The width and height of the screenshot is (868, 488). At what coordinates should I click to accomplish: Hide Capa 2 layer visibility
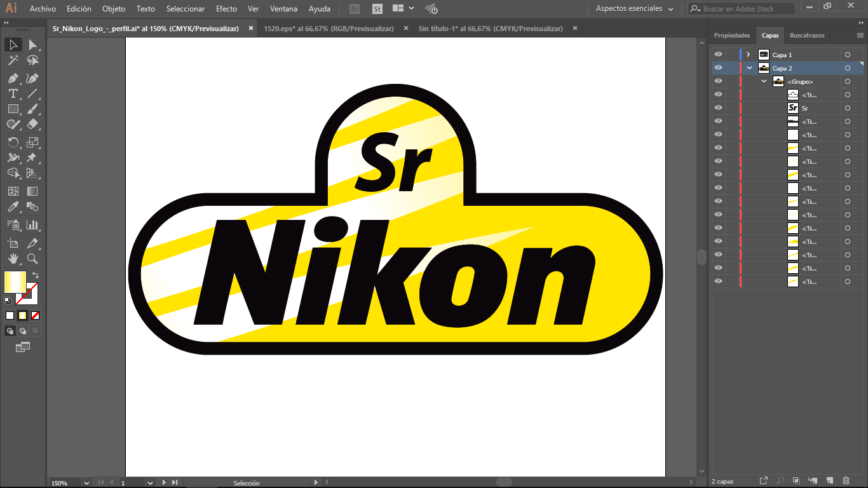point(718,68)
